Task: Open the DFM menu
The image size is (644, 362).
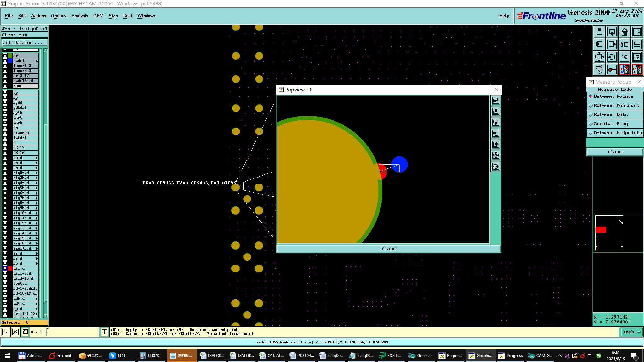Action: coord(98,16)
